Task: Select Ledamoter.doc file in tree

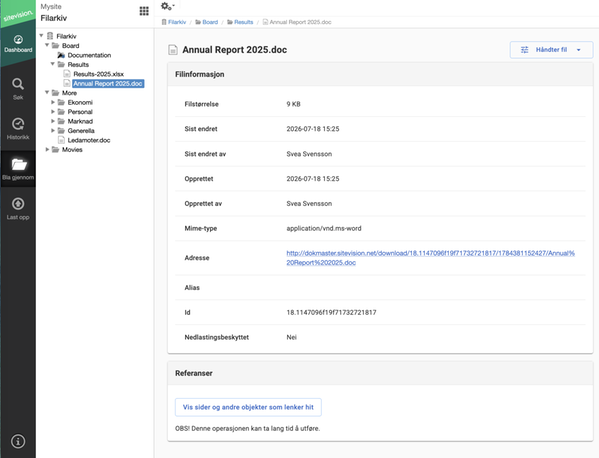Action: [89, 140]
